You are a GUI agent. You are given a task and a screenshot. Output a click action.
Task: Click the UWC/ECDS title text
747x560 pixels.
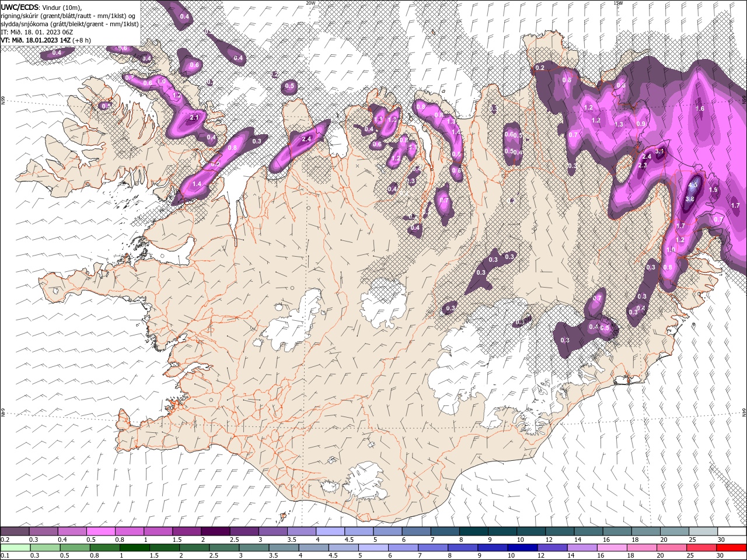click(20, 7)
